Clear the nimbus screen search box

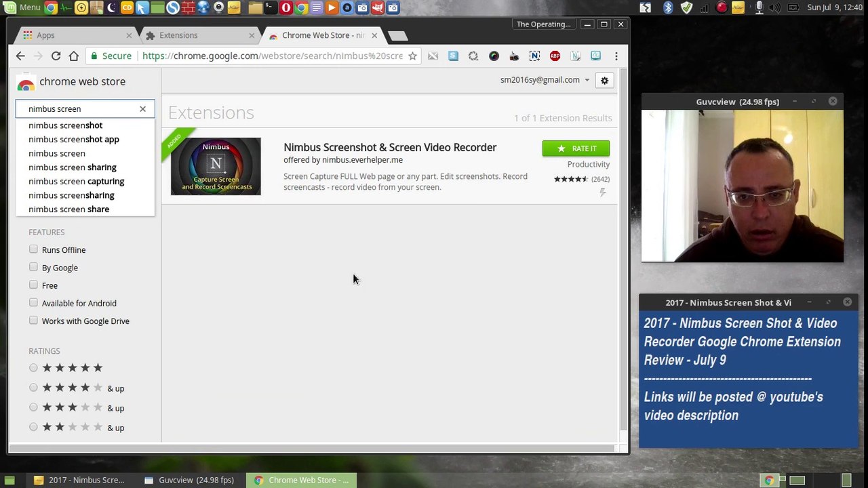click(142, 109)
